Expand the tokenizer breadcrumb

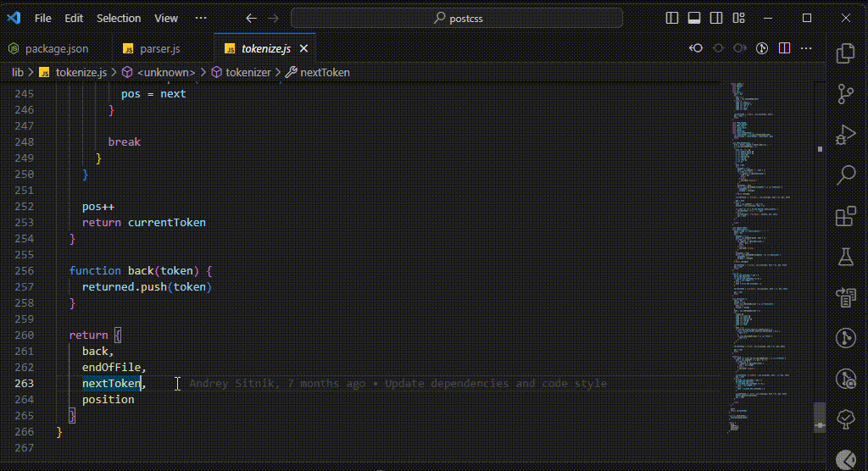pyautogui.click(x=248, y=73)
